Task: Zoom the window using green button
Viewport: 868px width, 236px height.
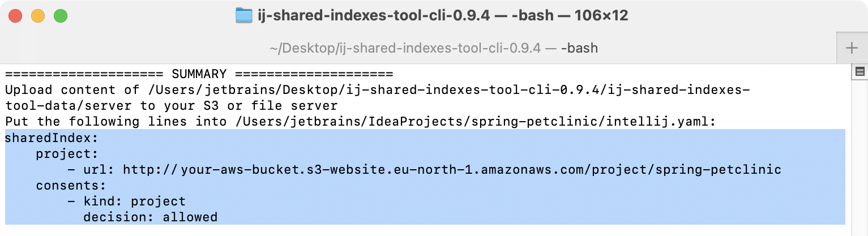Action: (x=61, y=16)
